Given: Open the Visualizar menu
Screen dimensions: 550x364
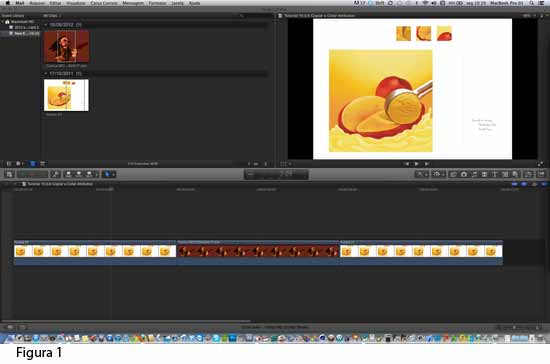Looking at the screenshot, I should [76, 3].
